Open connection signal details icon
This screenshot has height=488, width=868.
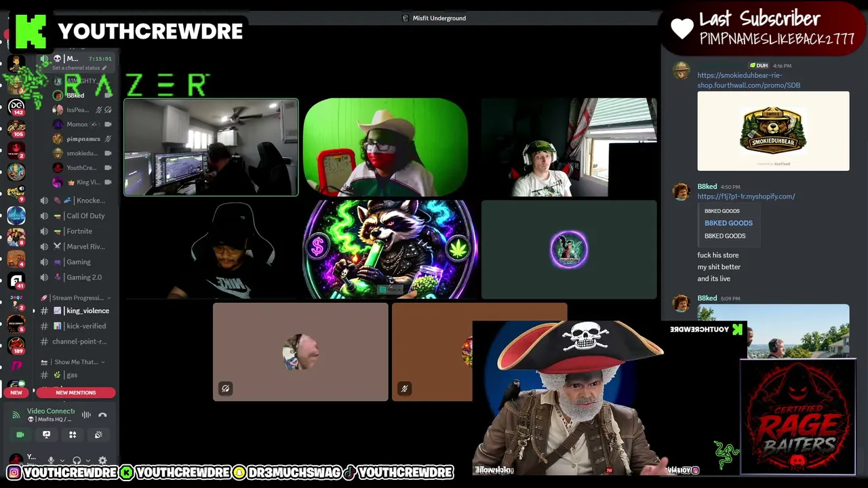coord(16,415)
